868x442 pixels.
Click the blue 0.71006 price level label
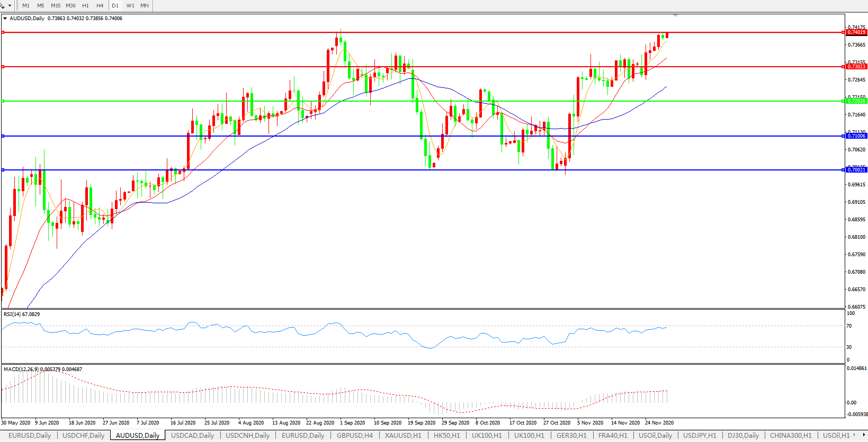tap(856, 136)
